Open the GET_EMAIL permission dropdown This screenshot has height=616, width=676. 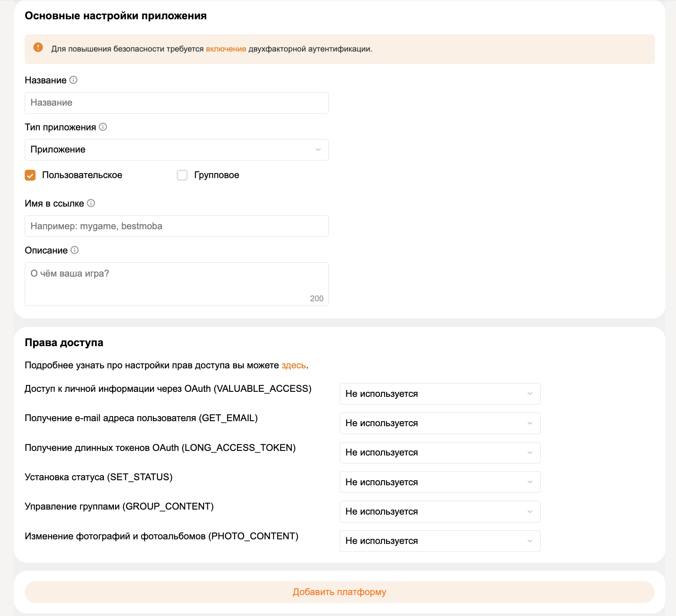440,423
